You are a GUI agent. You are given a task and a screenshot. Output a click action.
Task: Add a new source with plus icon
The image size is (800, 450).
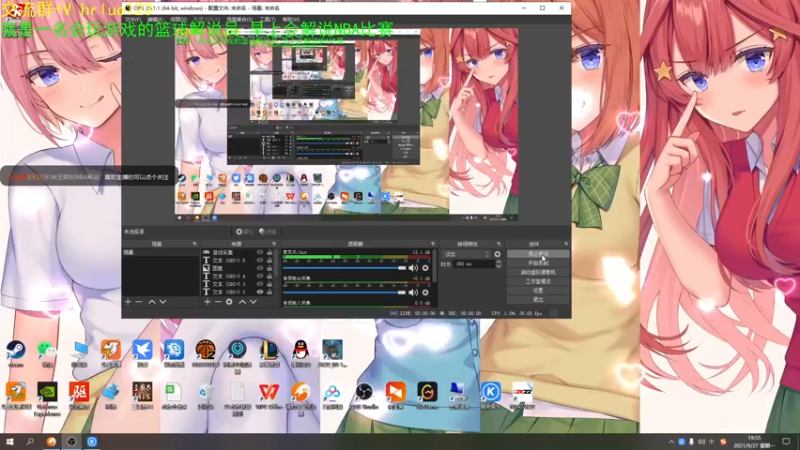tap(207, 302)
